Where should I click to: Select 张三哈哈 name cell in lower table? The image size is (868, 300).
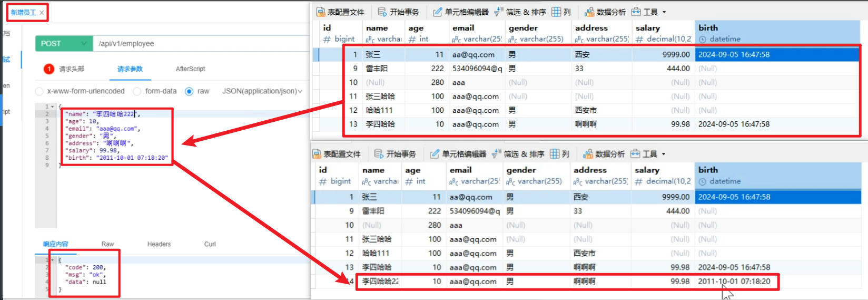click(380, 239)
